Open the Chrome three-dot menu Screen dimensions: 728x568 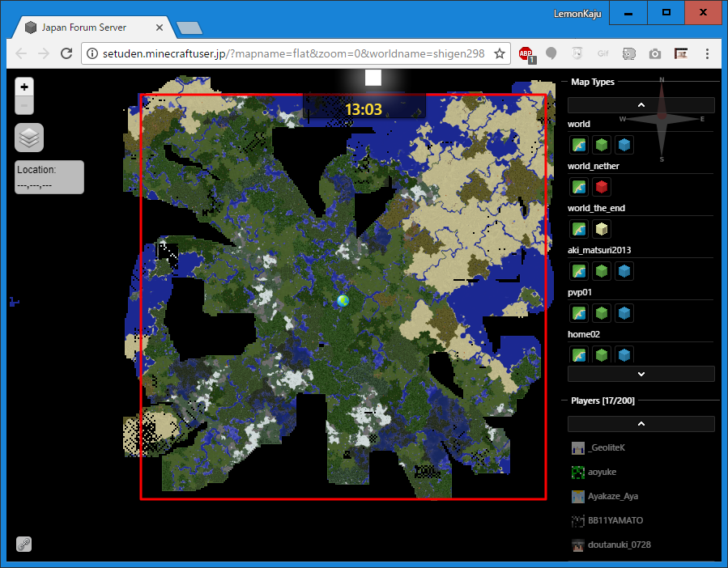point(707,53)
